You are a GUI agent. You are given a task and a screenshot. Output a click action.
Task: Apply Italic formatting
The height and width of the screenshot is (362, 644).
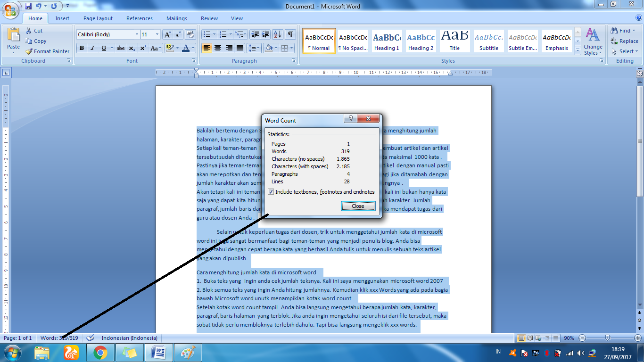92,48
